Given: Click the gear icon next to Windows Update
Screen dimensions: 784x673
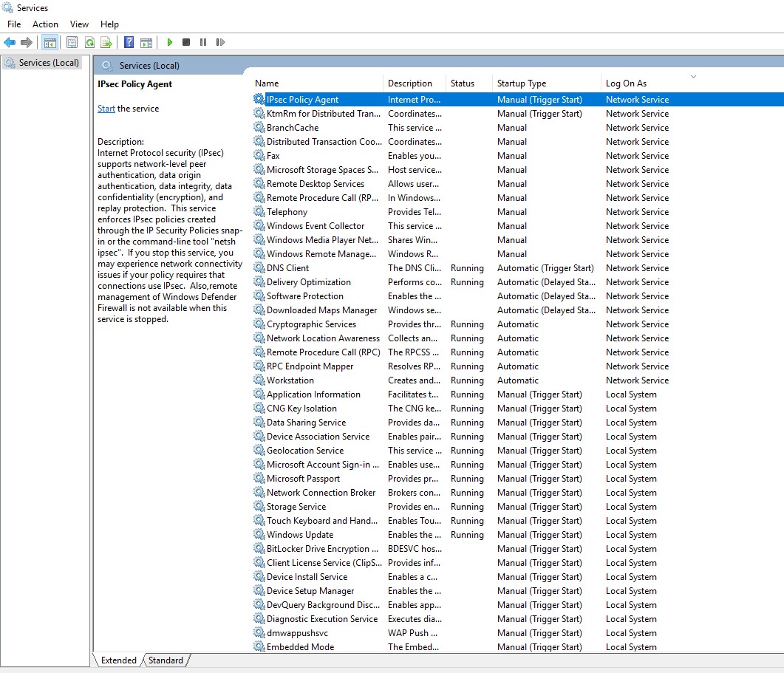Looking at the screenshot, I should 259,535.
